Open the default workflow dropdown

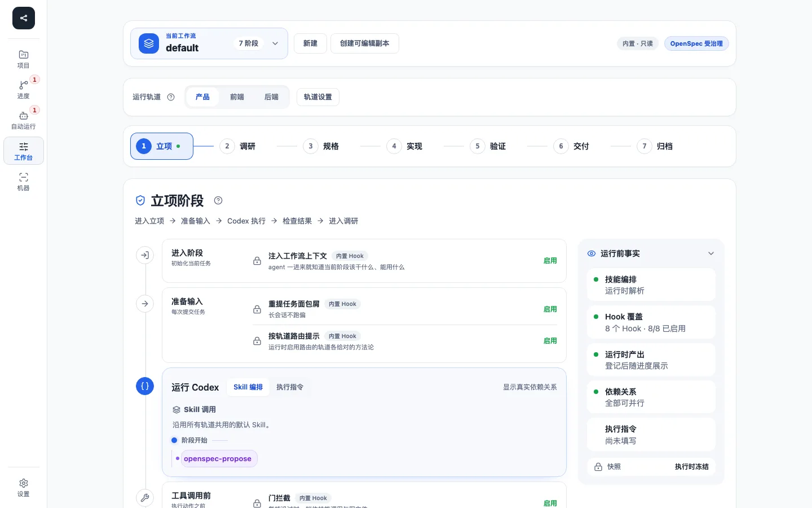click(x=209, y=43)
